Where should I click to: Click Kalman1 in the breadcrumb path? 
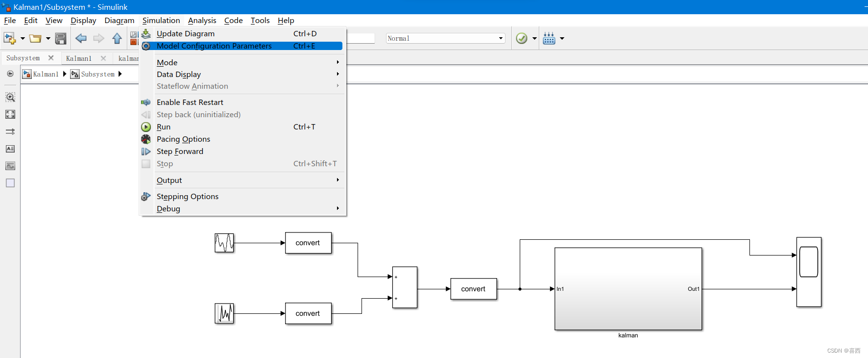coord(46,74)
